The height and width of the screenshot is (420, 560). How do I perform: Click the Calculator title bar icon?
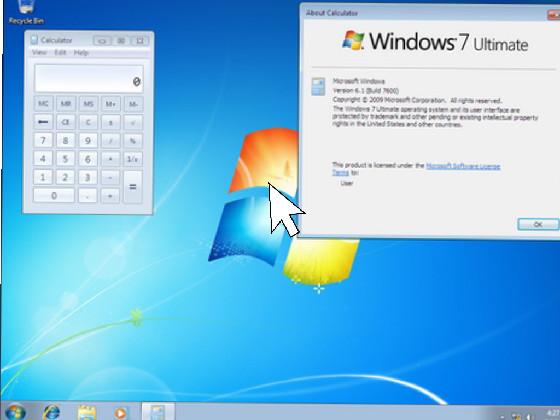tap(34, 40)
